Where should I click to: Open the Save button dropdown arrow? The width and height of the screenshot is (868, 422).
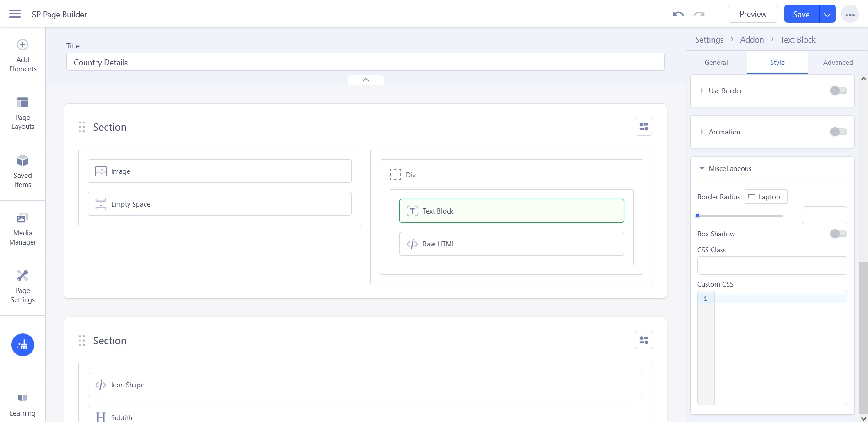point(827,14)
